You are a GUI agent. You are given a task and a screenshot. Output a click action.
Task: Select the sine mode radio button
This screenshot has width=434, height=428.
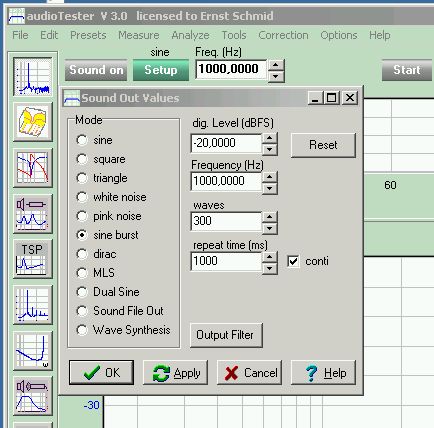pyautogui.click(x=82, y=140)
